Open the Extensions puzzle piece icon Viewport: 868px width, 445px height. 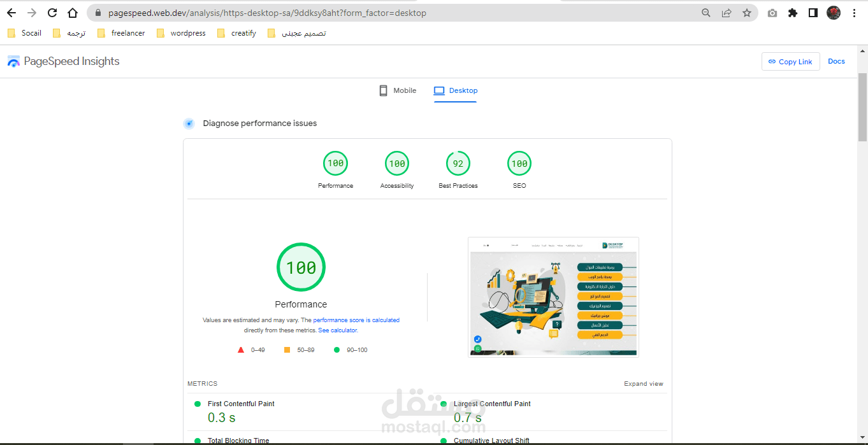coord(793,13)
